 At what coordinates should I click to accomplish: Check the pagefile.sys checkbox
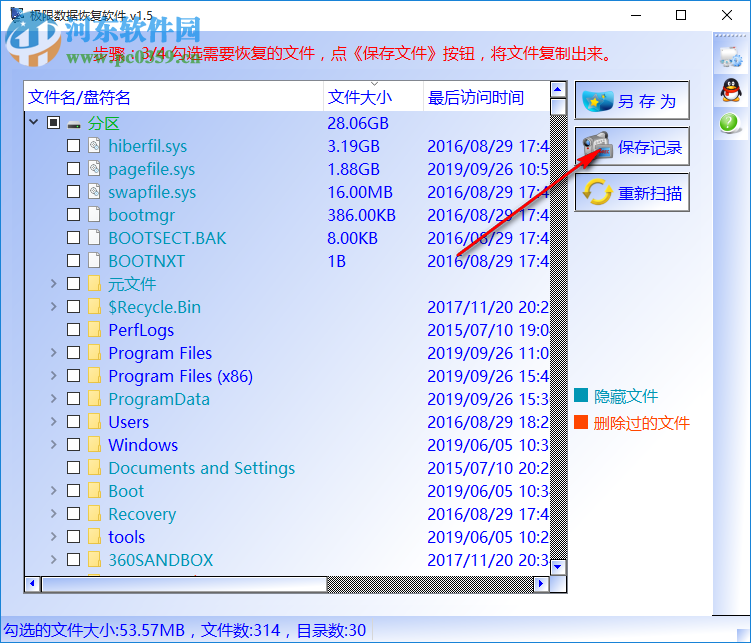click(x=73, y=169)
